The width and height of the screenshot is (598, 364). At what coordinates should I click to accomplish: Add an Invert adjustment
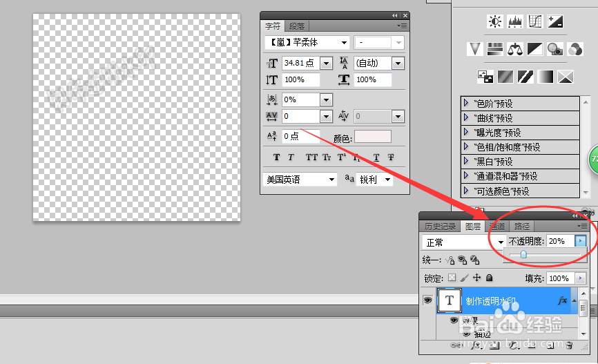485,77
